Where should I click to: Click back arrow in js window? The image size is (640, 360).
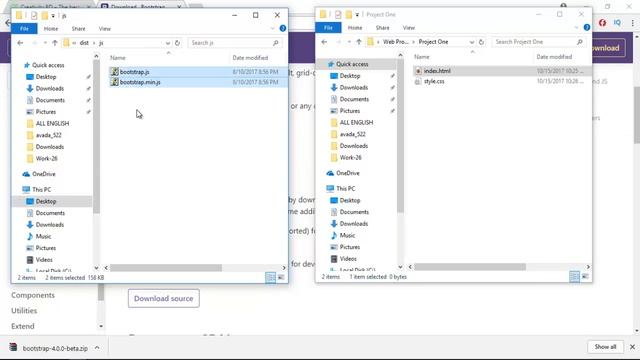coord(20,43)
